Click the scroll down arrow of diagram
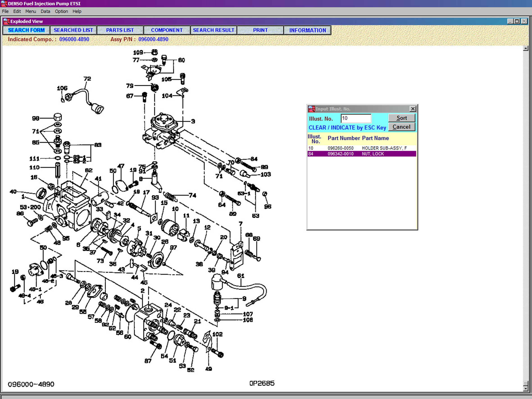 tap(525, 388)
